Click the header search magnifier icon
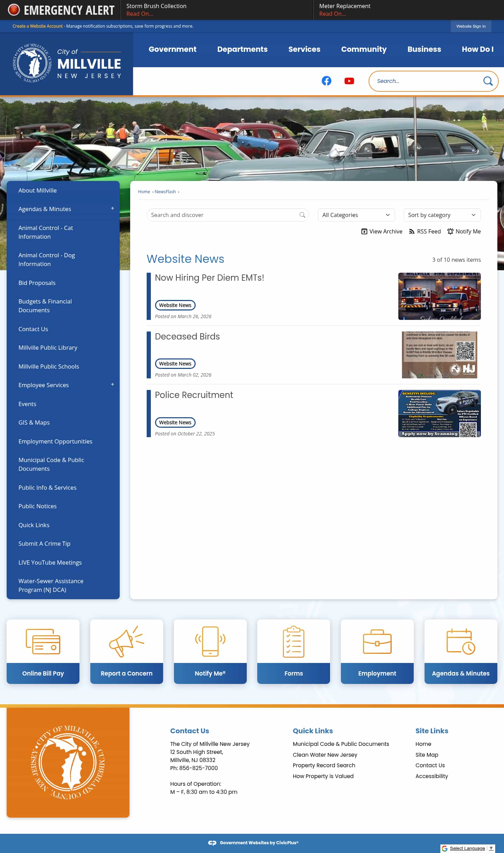The width and height of the screenshot is (504, 853). [x=488, y=81]
